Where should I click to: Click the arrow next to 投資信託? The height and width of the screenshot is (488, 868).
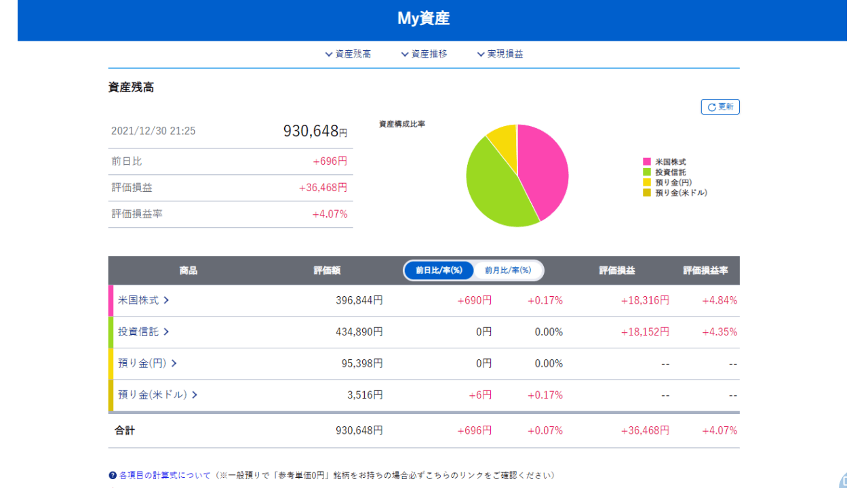[166, 332]
